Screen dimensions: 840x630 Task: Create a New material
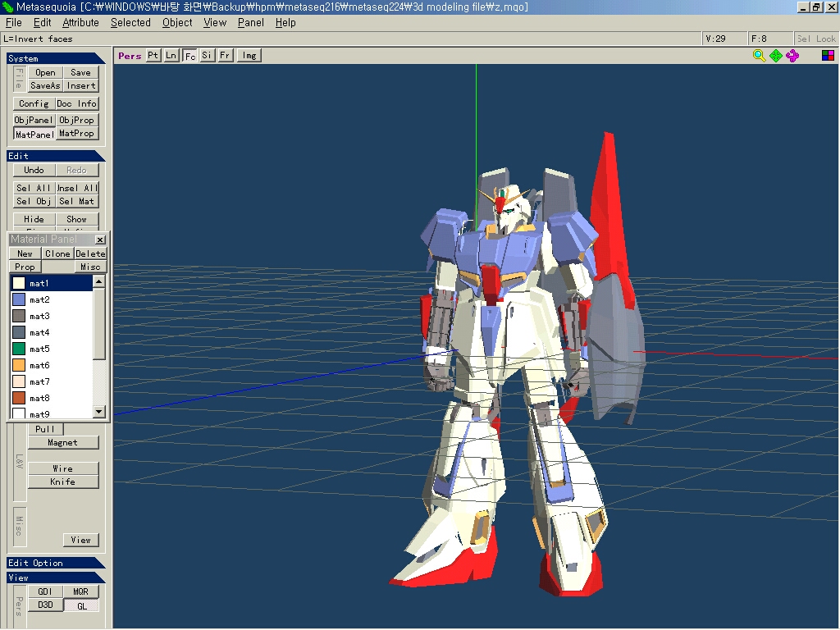click(25, 253)
